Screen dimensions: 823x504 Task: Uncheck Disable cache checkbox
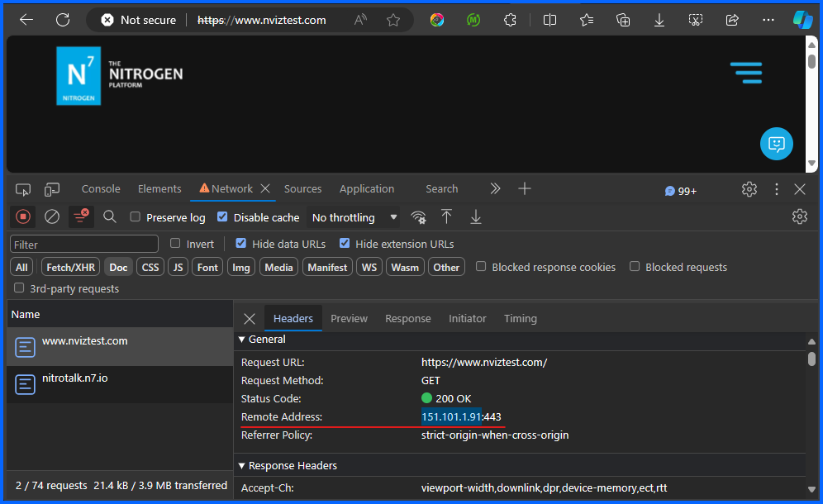[222, 217]
